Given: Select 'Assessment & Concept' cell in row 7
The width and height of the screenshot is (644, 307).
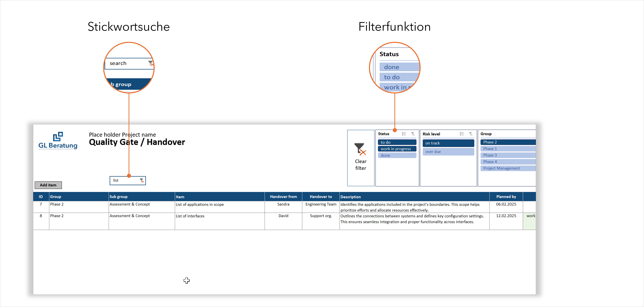Looking at the screenshot, I should pyautogui.click(x=142, y=207).
